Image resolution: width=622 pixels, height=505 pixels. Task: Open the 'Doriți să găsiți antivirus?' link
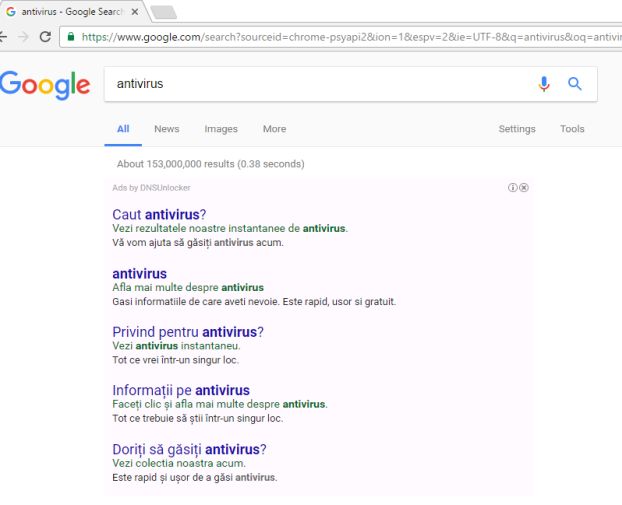(x=189, y=449)
